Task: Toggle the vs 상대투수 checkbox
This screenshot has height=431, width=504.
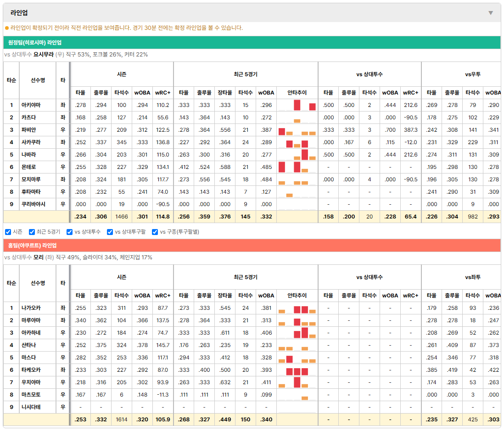Action: tap(69, 232)
